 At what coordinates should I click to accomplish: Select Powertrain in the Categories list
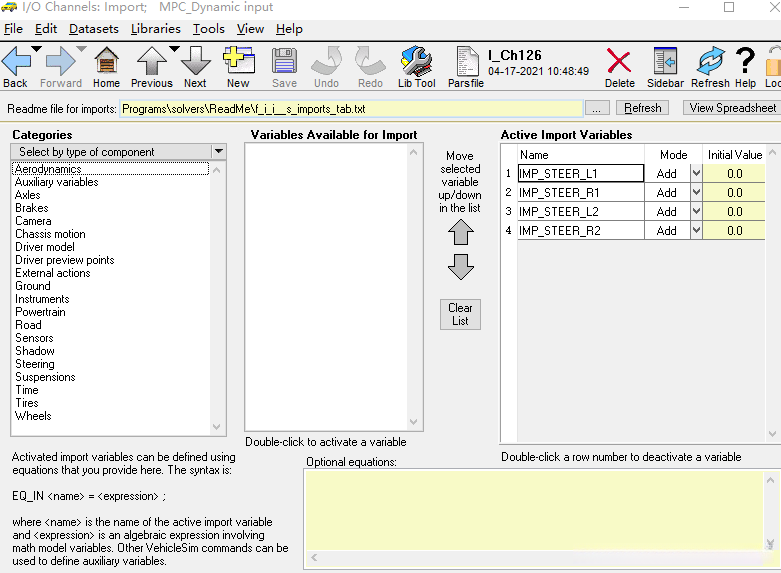tap(40, 312)
